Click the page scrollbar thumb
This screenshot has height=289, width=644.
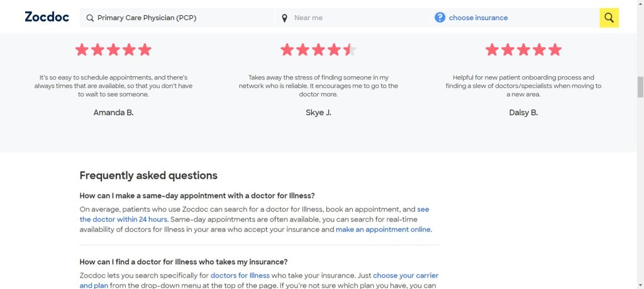tap(640, 87)
